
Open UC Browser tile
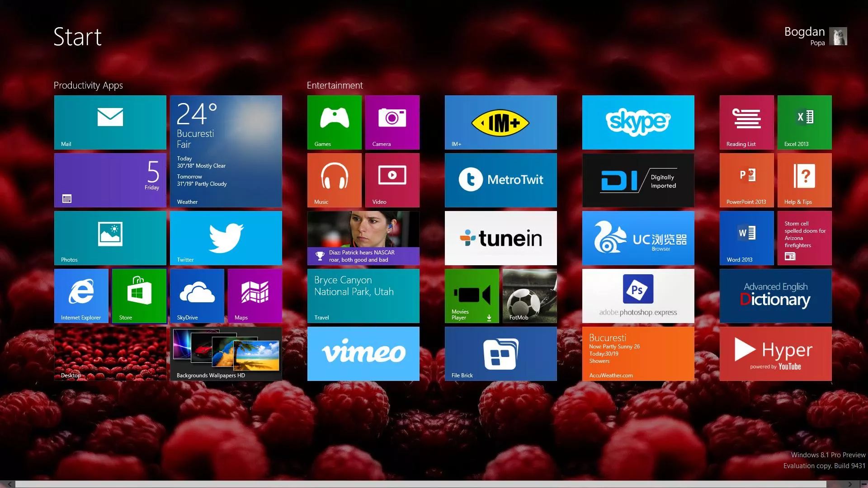[637, 238]
